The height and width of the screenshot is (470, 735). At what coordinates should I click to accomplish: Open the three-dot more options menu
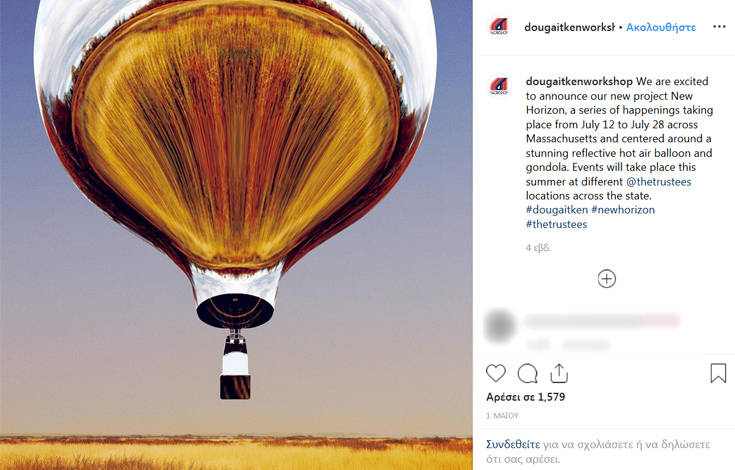tap(719, 27)
